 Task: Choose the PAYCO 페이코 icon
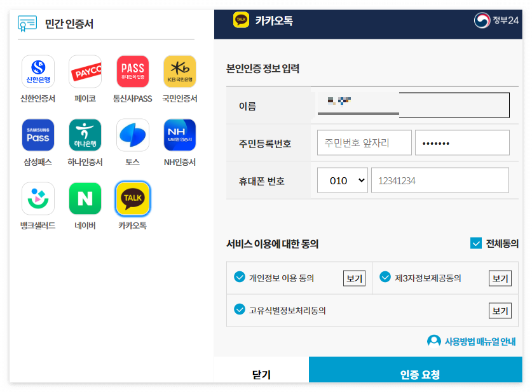(85, 72)
